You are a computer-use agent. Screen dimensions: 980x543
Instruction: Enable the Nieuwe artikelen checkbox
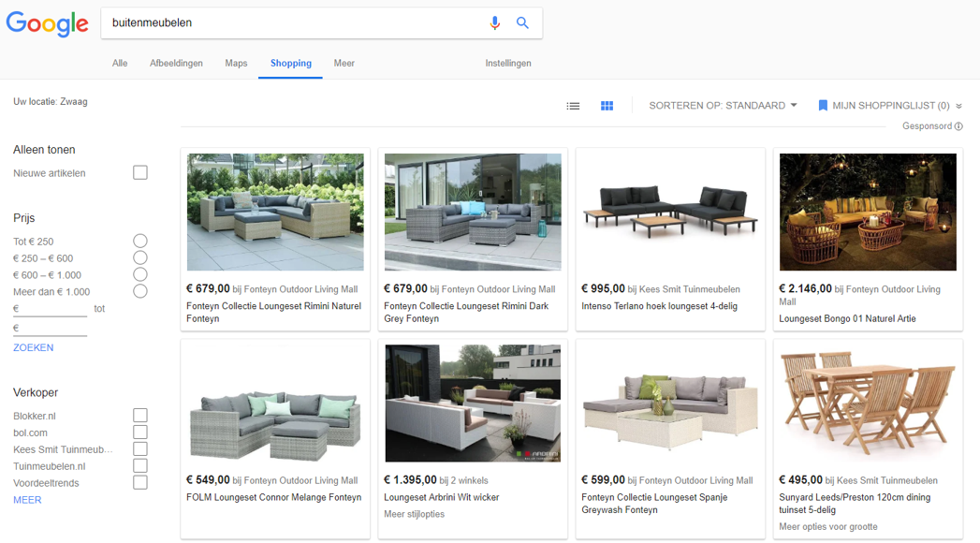(140, 173)
